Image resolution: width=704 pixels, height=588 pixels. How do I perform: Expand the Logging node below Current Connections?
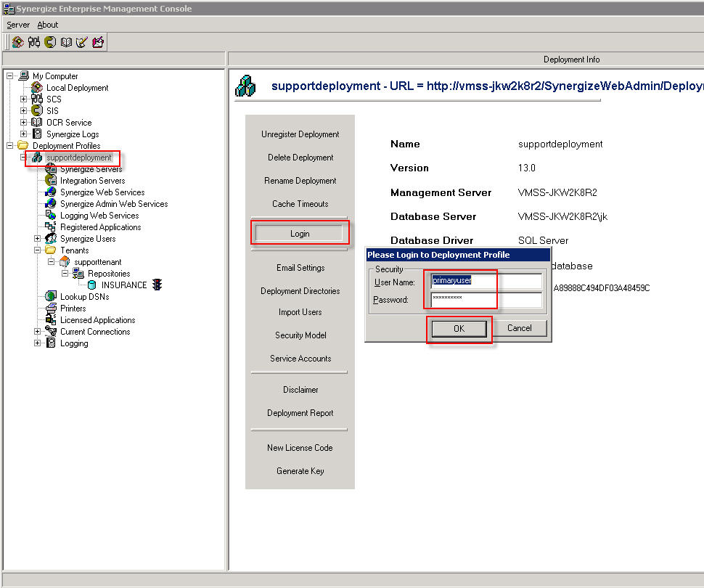click(37, 343)
